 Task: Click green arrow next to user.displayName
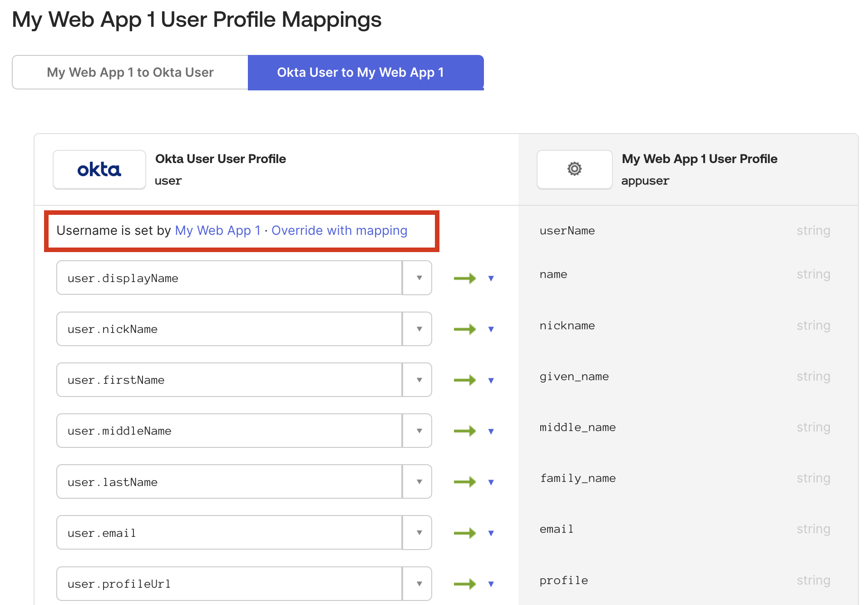click(x=465, y=278)
